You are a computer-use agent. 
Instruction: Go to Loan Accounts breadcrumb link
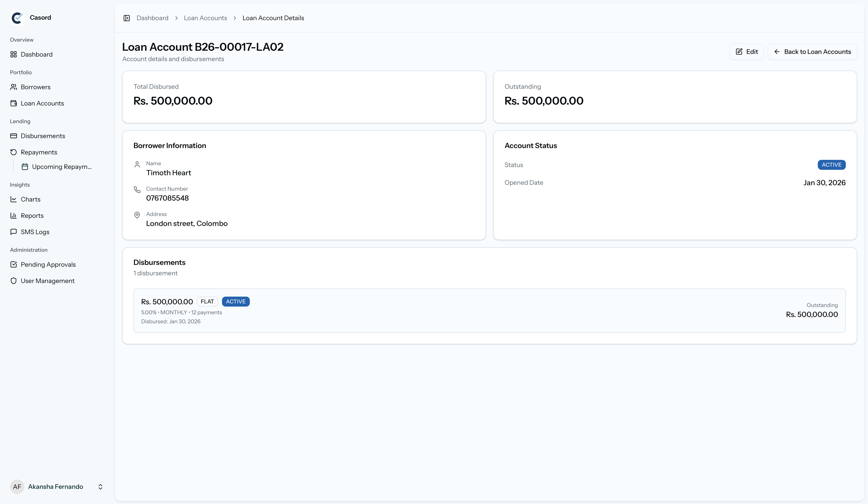205,18
